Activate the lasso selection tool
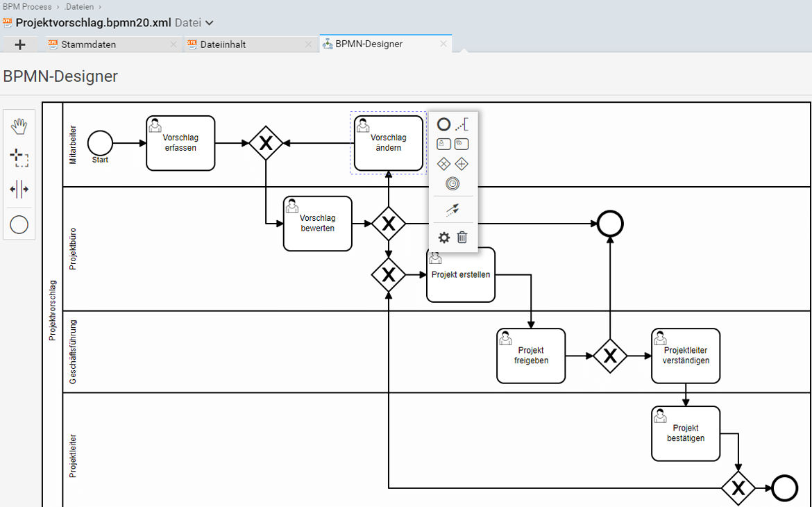 click(19, 158)
